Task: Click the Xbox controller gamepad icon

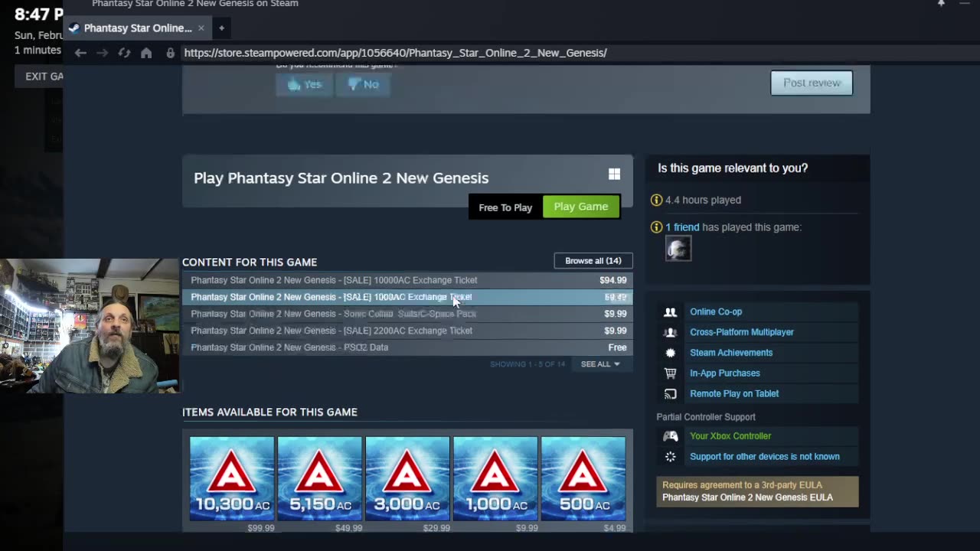Action: coord(670,436)
